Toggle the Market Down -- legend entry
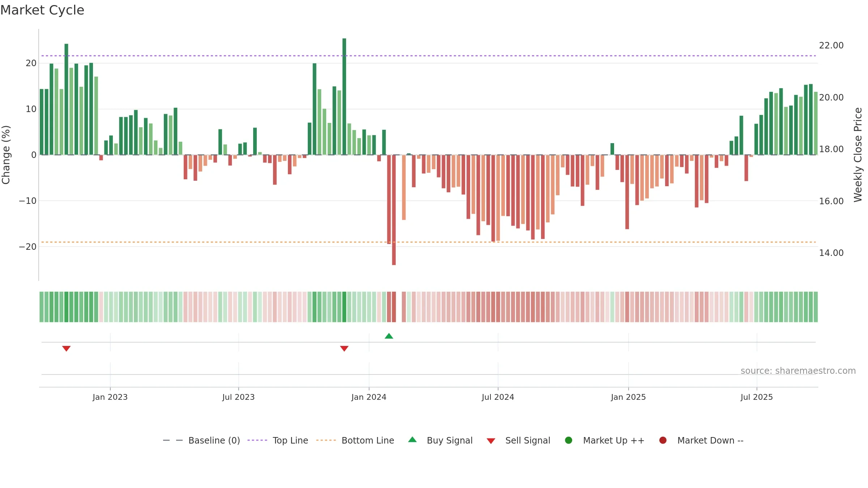This screenshot has height=488, width=868. [701, 440]
